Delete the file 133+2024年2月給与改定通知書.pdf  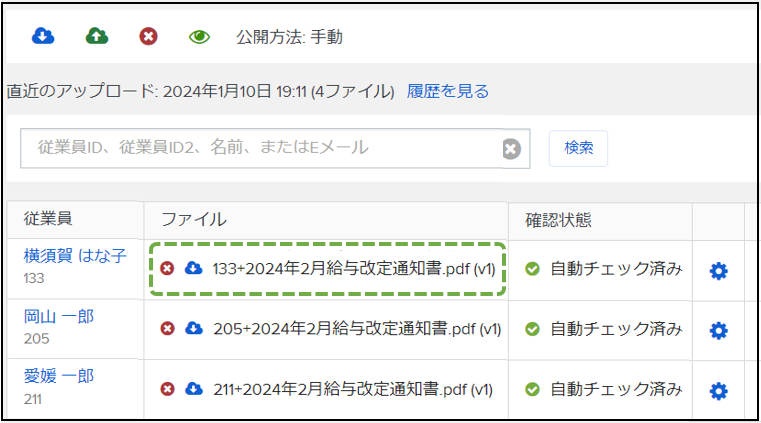(167, 268)
